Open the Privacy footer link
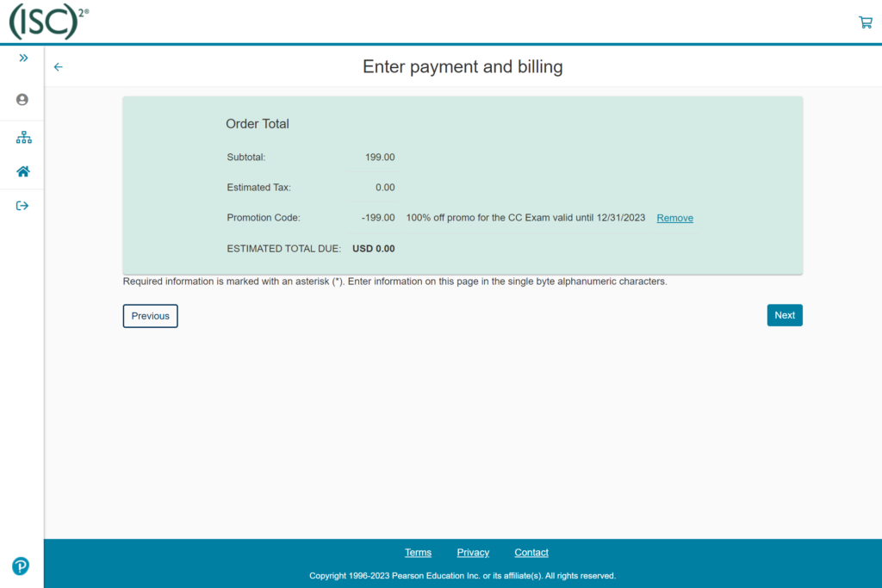The height and width of the screenshot is (588, 882). (x=473, y=553)
